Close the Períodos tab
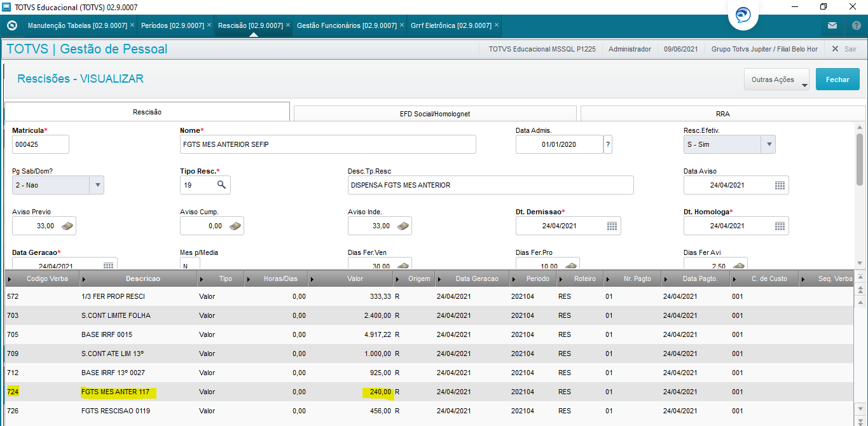The height and width of the screenshot is (426, 868). click(x=209, y=25)
